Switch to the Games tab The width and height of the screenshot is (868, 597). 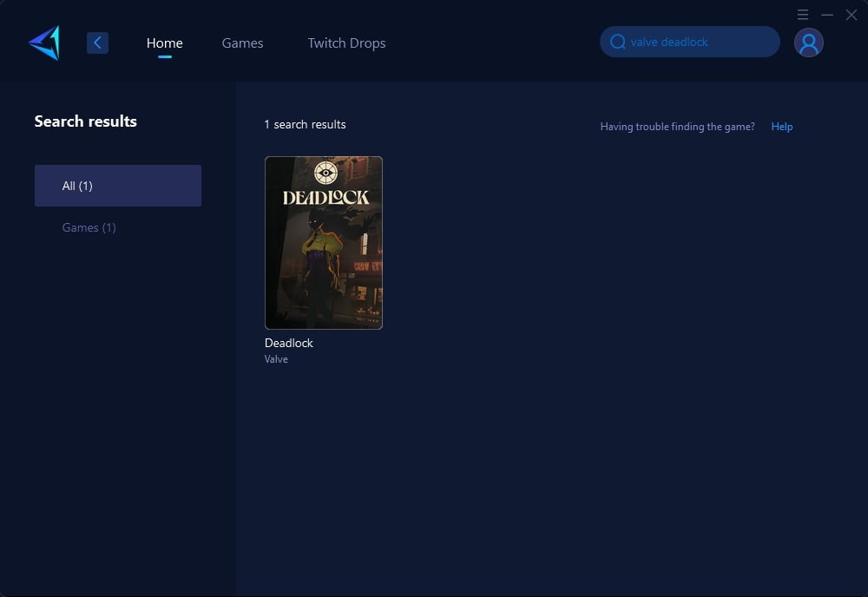click(242, 43)
